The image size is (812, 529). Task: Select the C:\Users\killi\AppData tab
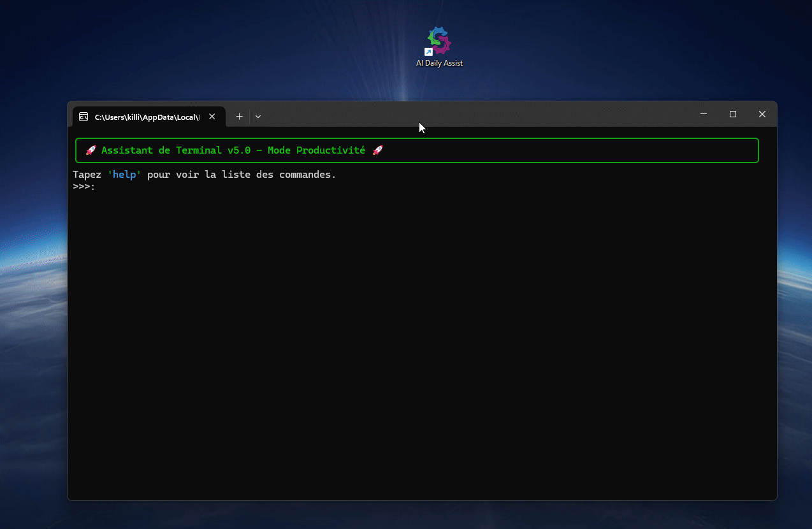147,117
